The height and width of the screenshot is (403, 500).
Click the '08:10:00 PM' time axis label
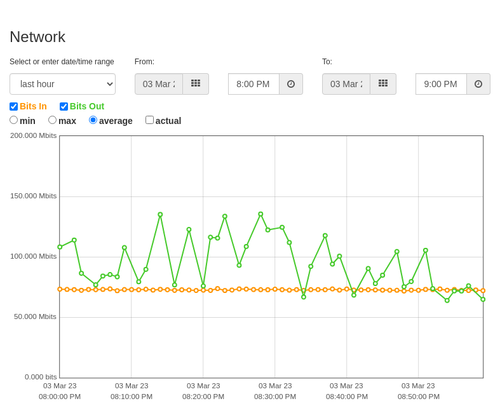131,397
